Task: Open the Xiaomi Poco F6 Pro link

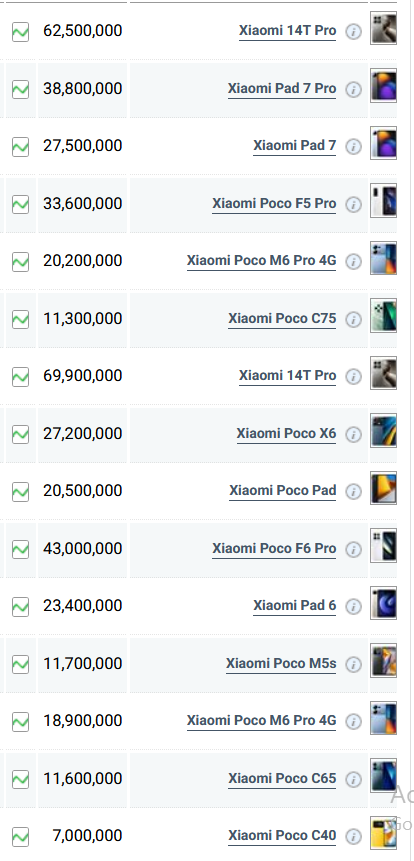Action: point(274,548)
